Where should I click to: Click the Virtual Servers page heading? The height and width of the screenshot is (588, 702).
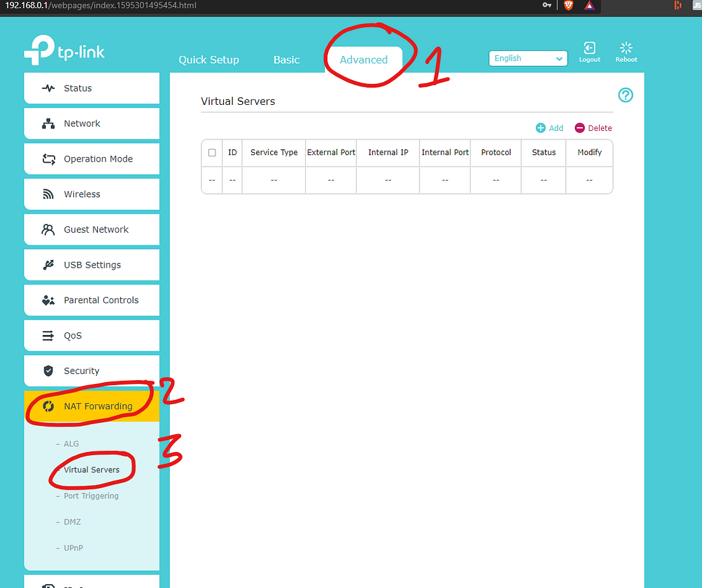click(x=238, y=101)
